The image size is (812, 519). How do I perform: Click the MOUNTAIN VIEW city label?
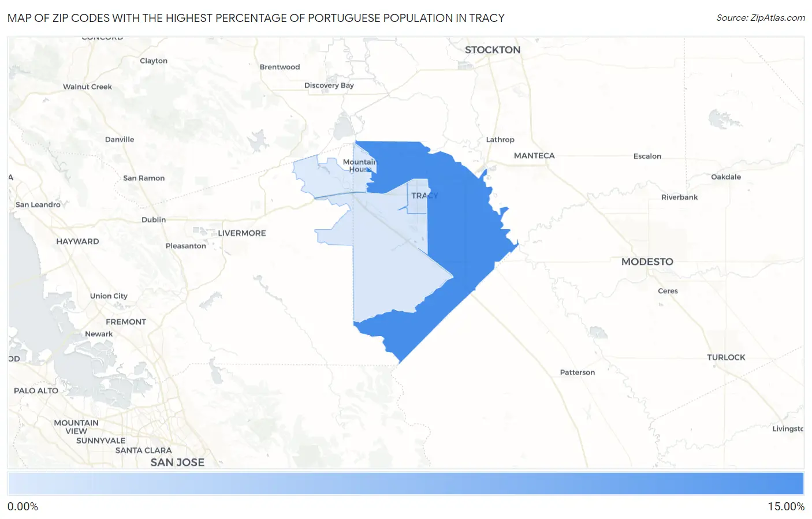(x=76, y=427)
